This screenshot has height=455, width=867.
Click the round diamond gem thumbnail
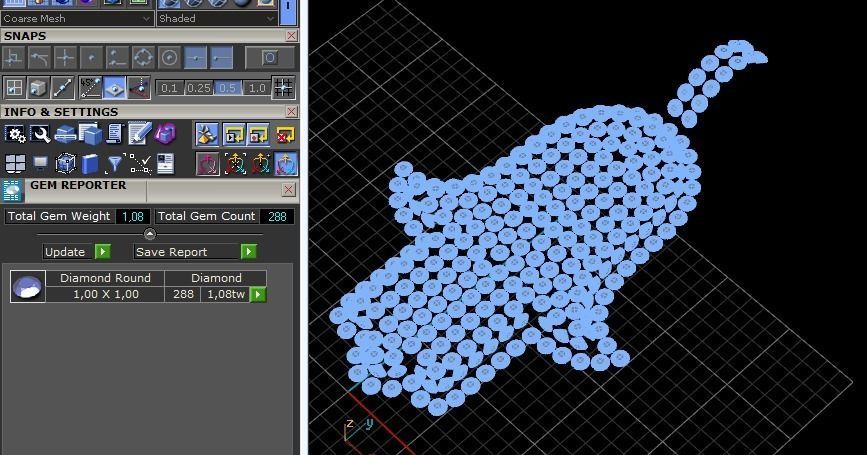click(x=28, y=286)
